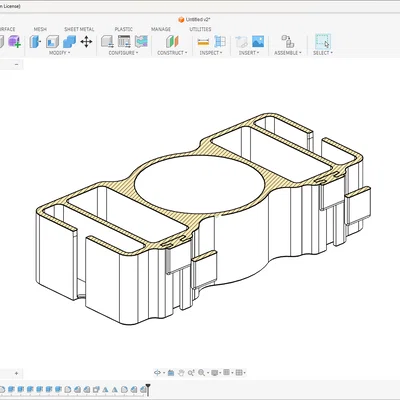Switch to the PLASTIC tab
Screen dimensions: 400x400
click(x=124, y=29)
